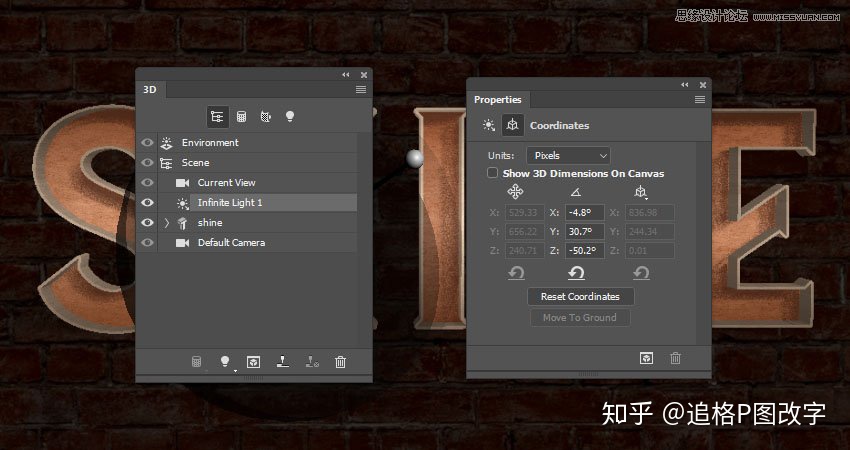Click the scale column cube icon
Image resolution: width=850 pixels, height=450 pixels.
641,192
